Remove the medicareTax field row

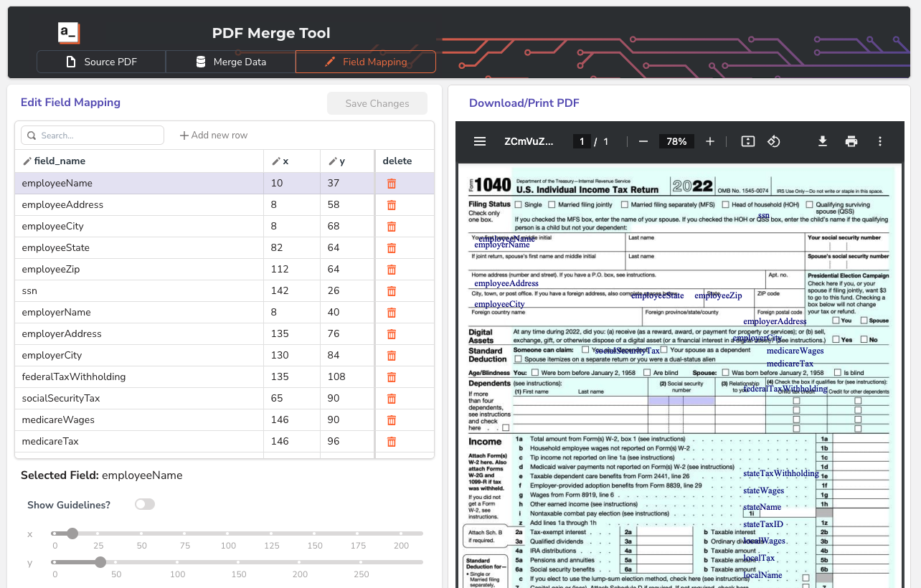(392, 442)
